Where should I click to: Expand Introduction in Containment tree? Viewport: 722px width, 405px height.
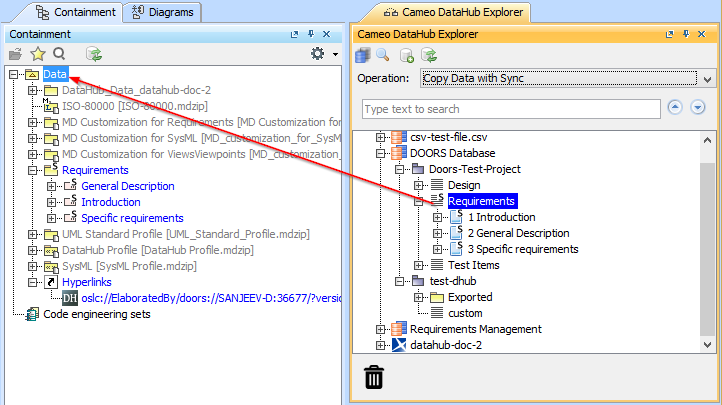point(51,202)
